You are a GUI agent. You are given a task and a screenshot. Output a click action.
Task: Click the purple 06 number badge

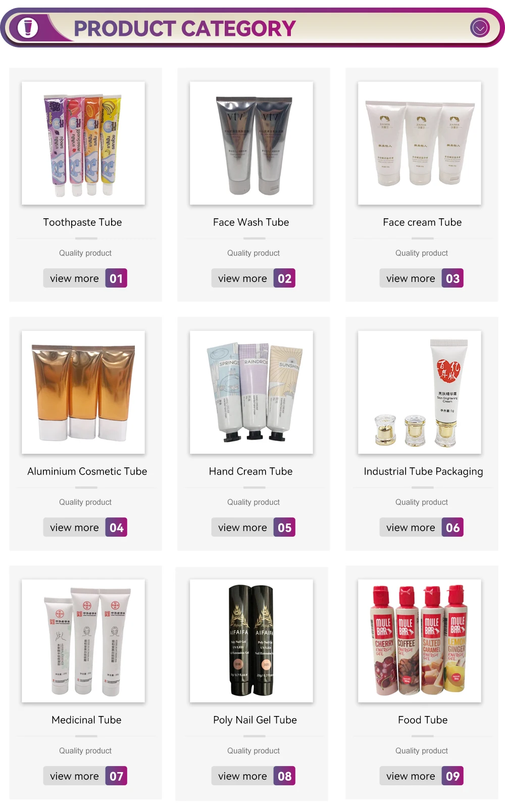pyautogui.click(x=452, y=528)
